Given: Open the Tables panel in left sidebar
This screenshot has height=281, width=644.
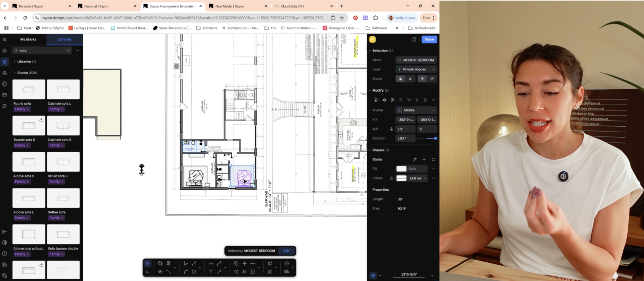Looking at the screenshot, I should click(x=5, y=95).
